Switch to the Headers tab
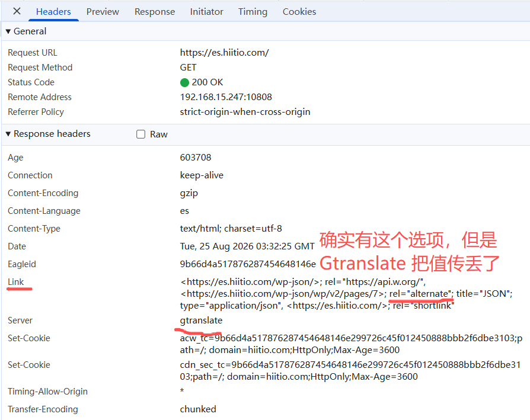Image resolution: width=530 pixels, height=420 pixels. 53,12
